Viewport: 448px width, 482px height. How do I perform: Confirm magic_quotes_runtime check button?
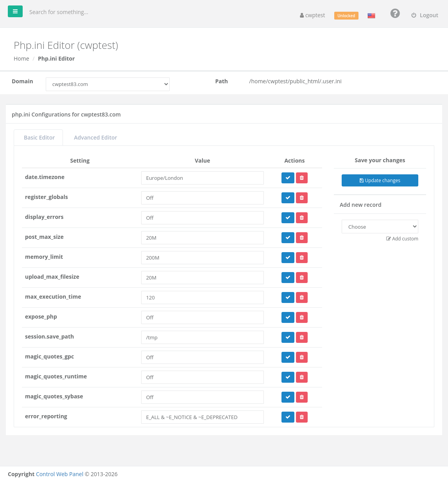[288, 377]
